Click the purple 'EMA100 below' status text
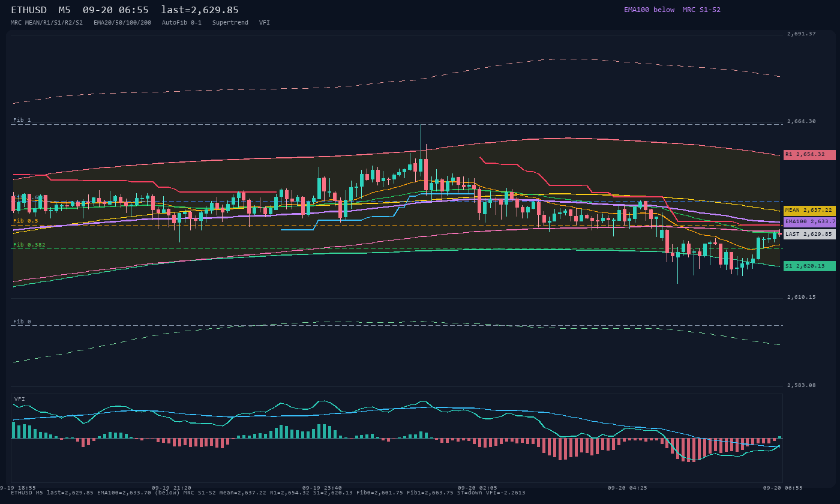Image resolution: width=840 pixels, height=504 pixels. coord(649,10)
